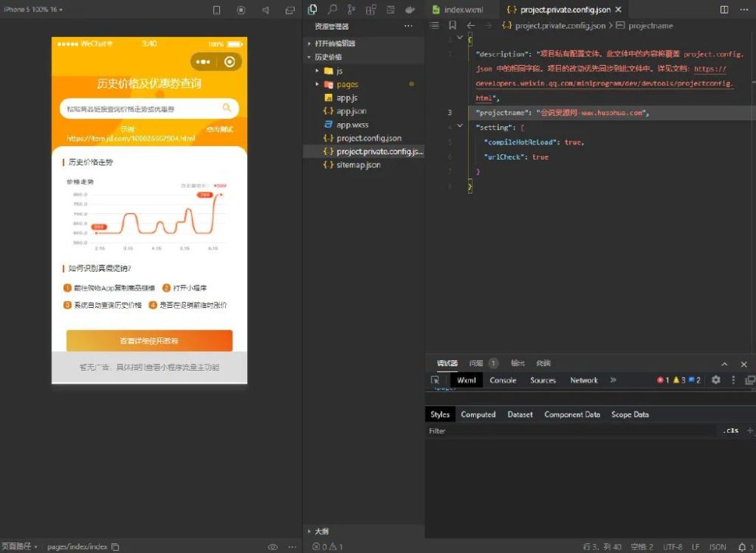Open the iPhone 5 device dropdown
The height and width of the screenshot is (553, 756).
[33, 10]
